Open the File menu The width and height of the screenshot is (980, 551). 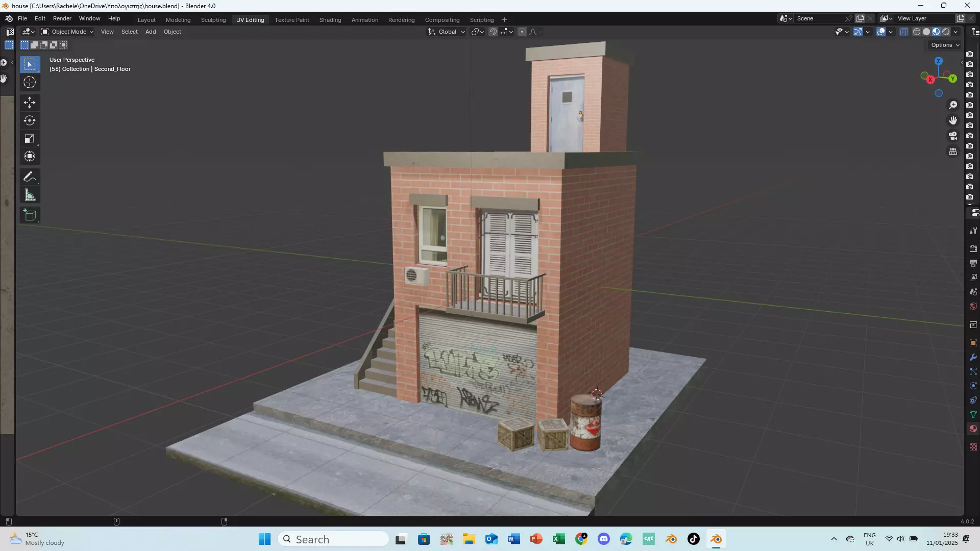coord(22,18)
